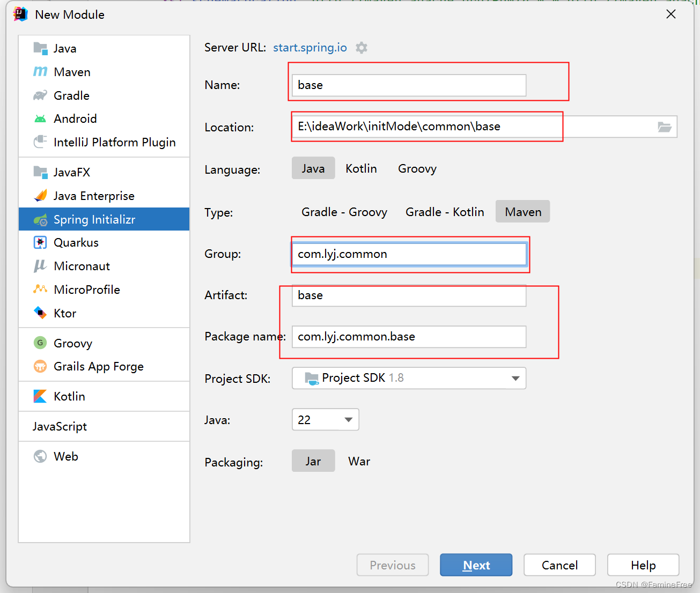Open server URL settings gear
700x593 pixels.
click(362, 48)
